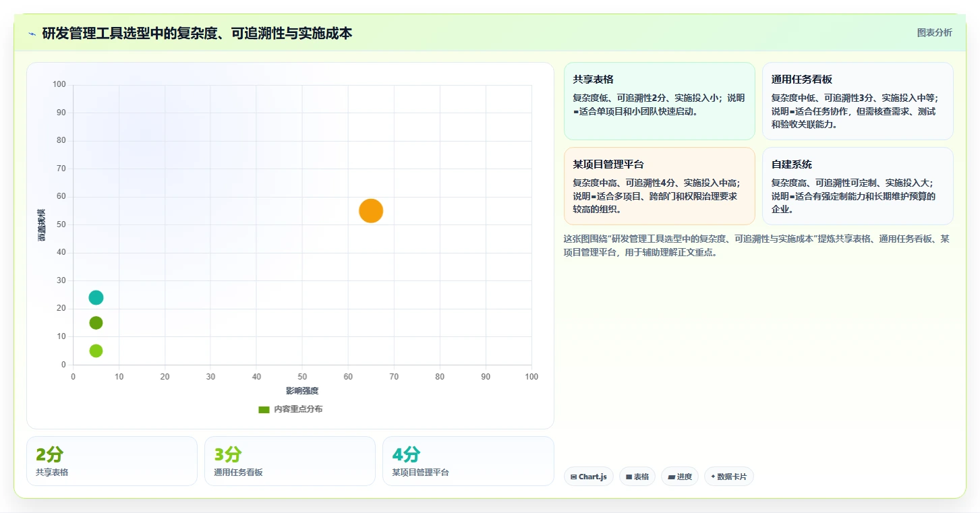Select the light green bubble near bottom
The height and width of the screenshot is (513, 980).
tap(96, 351)
